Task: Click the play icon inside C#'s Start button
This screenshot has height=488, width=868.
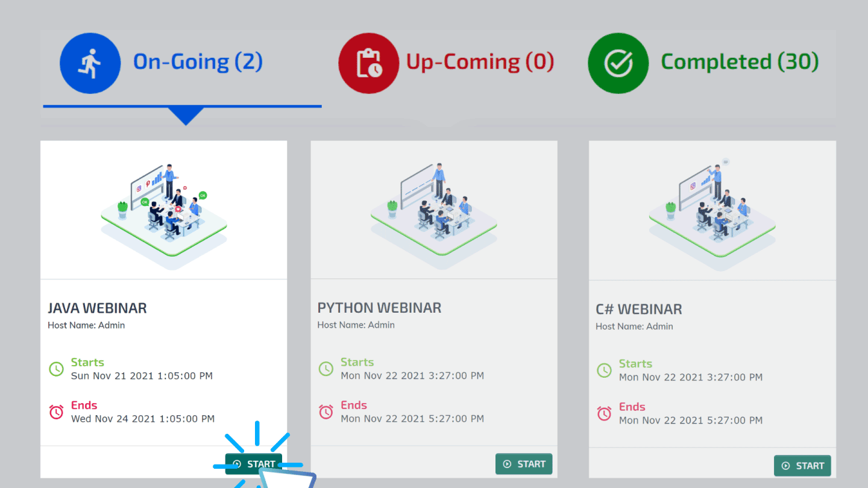Action: tap(786, 466)
